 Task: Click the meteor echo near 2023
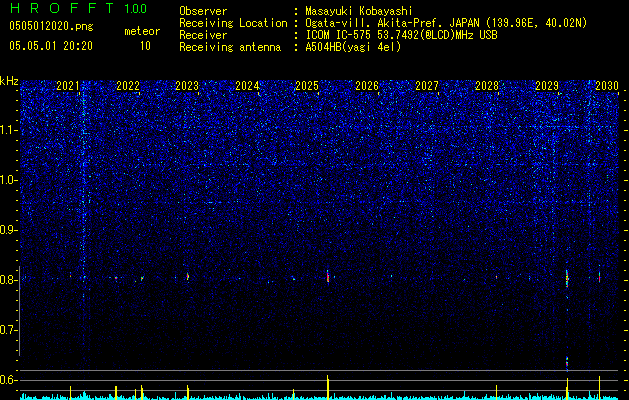187,276
